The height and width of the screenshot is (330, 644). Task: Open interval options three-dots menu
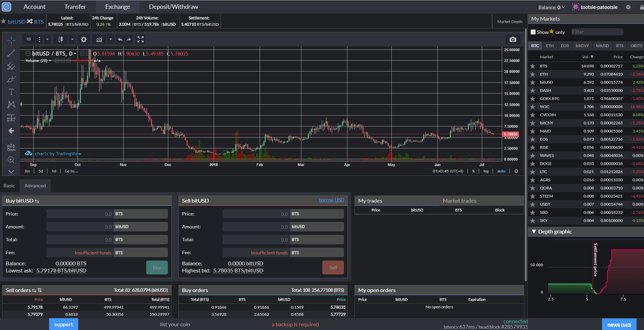(x=39, y=39)
